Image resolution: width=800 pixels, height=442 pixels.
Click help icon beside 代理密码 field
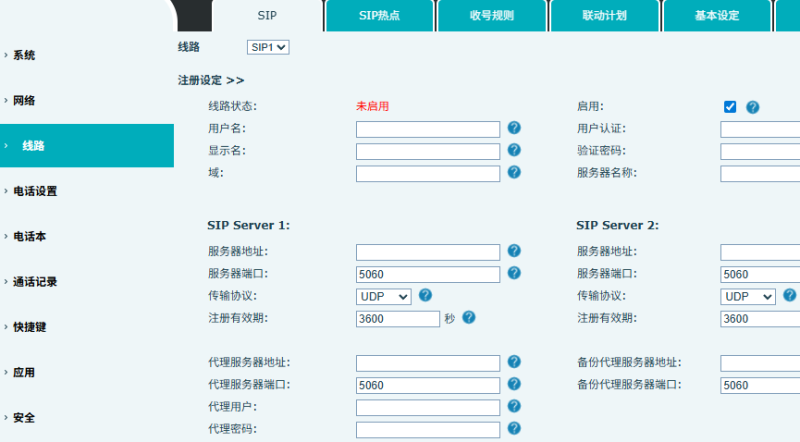click(514, 428)
